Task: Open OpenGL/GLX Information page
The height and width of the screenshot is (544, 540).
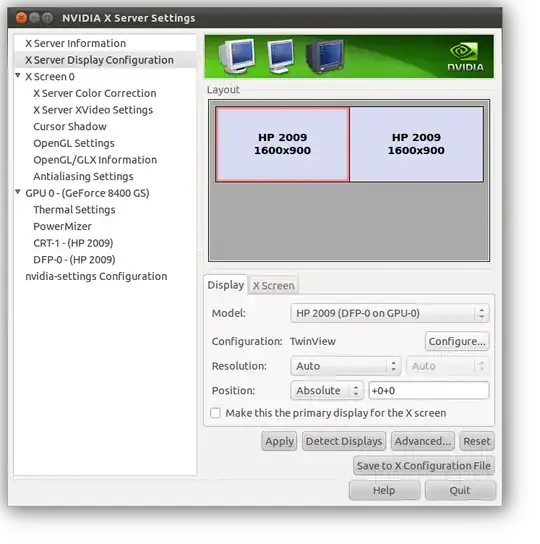Action: coord(95,160)
